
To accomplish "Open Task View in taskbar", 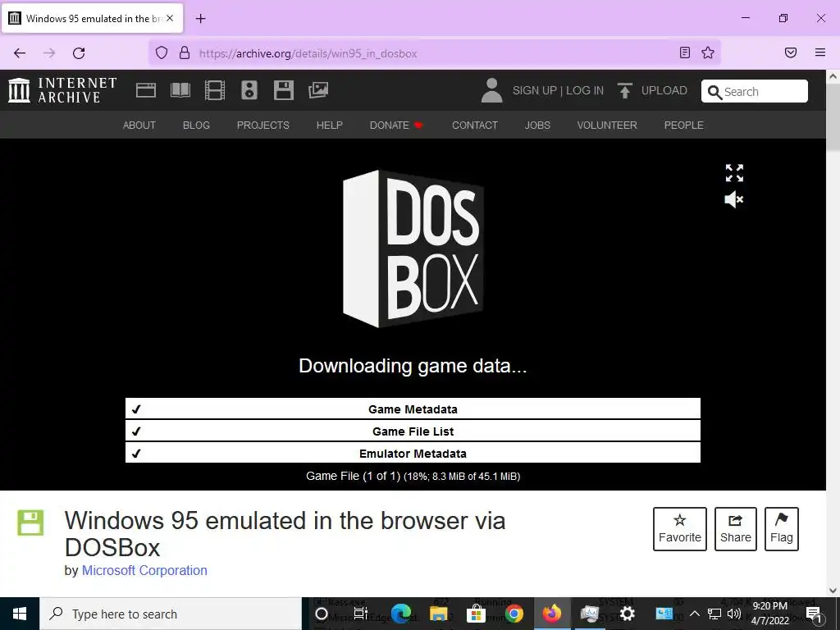I will point(361,614).
